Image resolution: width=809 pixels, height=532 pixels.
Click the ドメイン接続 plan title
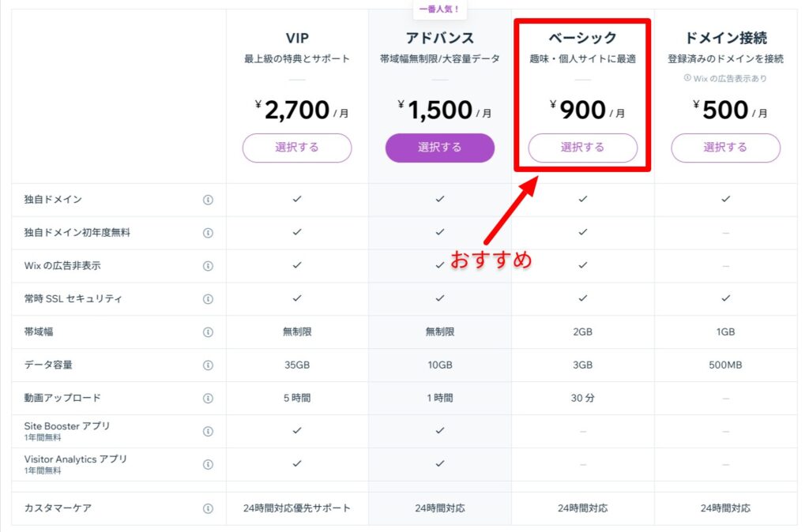(726, 38)
